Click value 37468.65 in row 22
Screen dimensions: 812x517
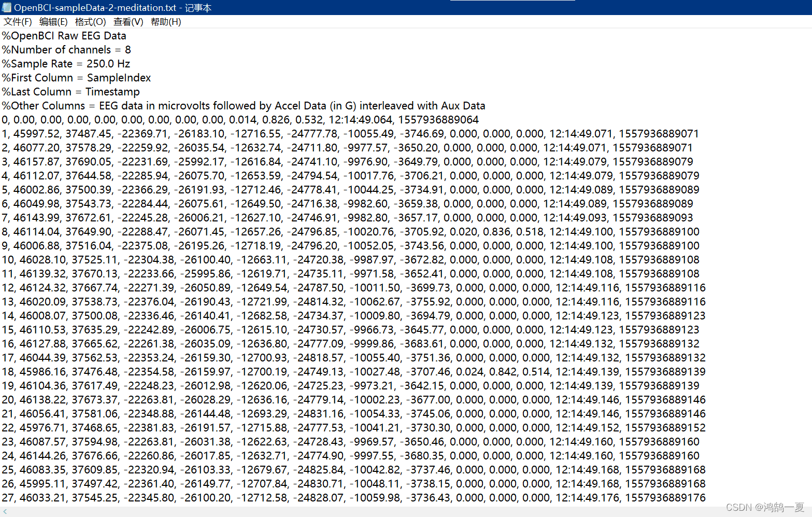(x=95, y=428)
